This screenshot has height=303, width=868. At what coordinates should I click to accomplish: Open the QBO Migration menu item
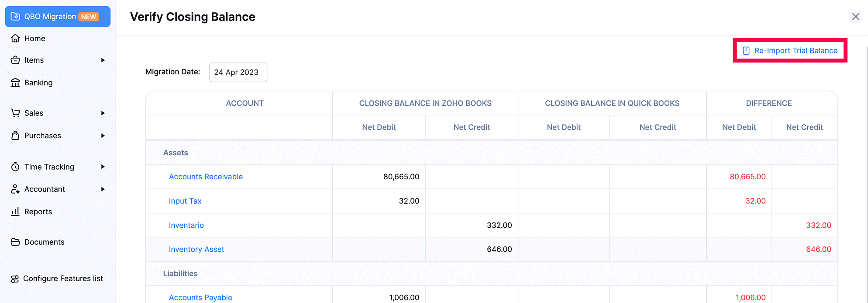(x=58, y=17)
